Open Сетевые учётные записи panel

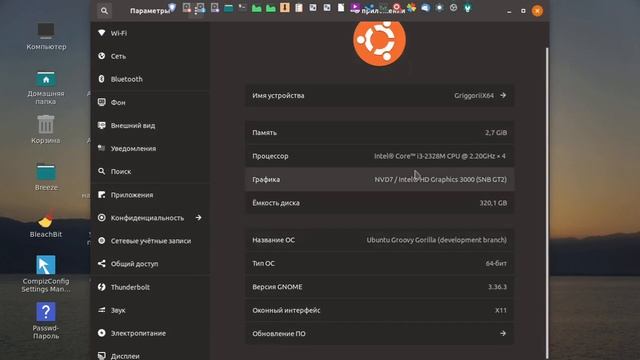151,241
